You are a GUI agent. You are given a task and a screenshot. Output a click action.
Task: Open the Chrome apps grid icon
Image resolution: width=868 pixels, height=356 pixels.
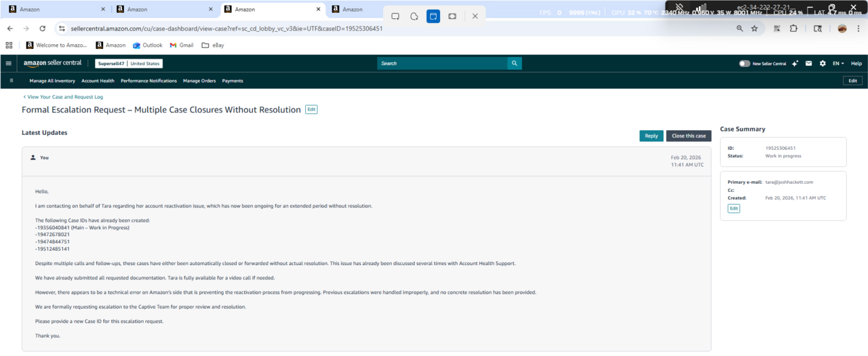click(9, 45)
